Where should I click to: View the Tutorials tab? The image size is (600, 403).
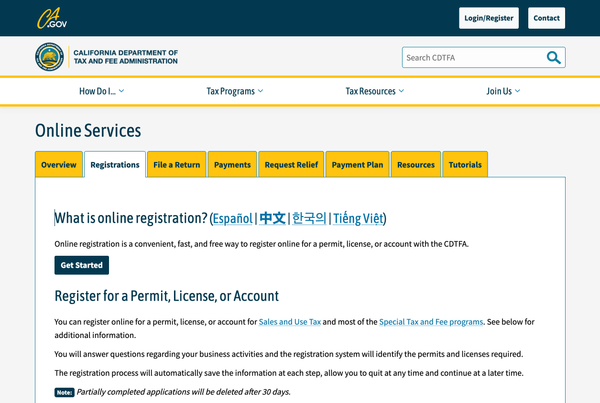(x=465, y=165)
